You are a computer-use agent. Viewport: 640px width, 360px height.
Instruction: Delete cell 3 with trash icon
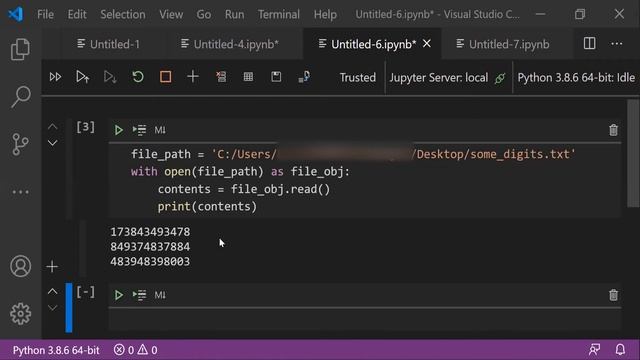(613, 130)
